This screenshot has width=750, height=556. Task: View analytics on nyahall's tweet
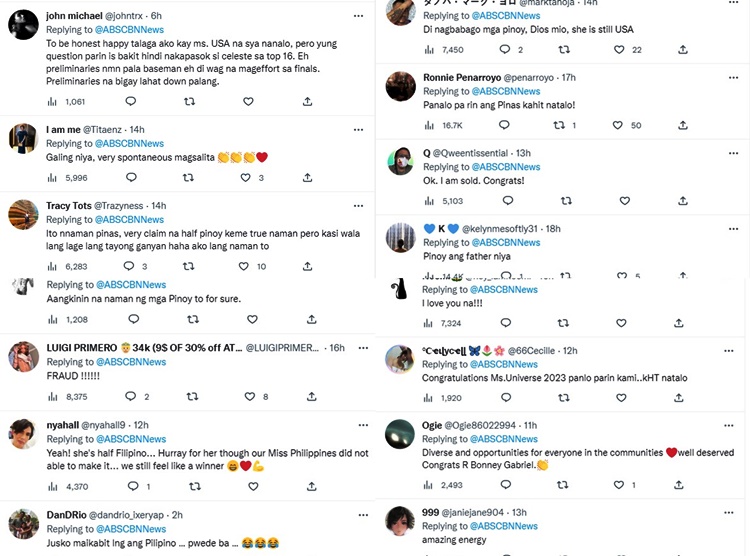coord(52,487)
